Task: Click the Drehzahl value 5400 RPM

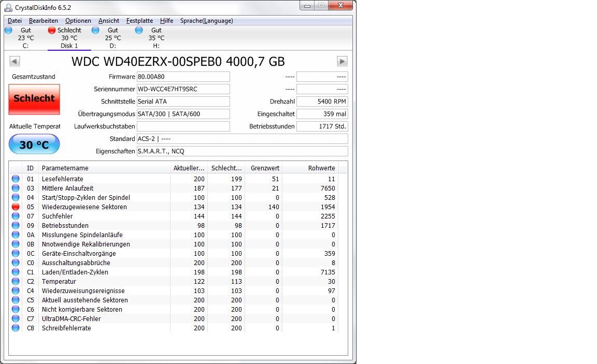Action: tap(322, 101)
